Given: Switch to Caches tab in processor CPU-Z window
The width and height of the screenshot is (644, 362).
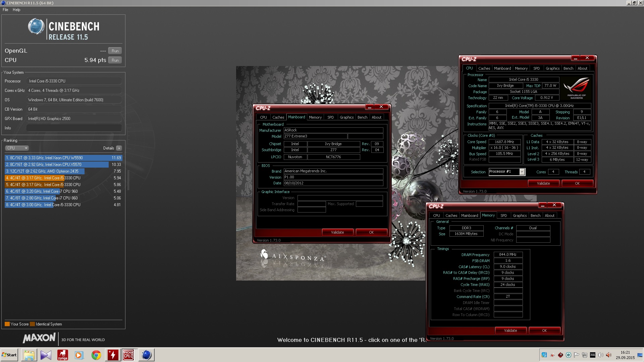Looking at the screenshot, I should tap(484, 68).
